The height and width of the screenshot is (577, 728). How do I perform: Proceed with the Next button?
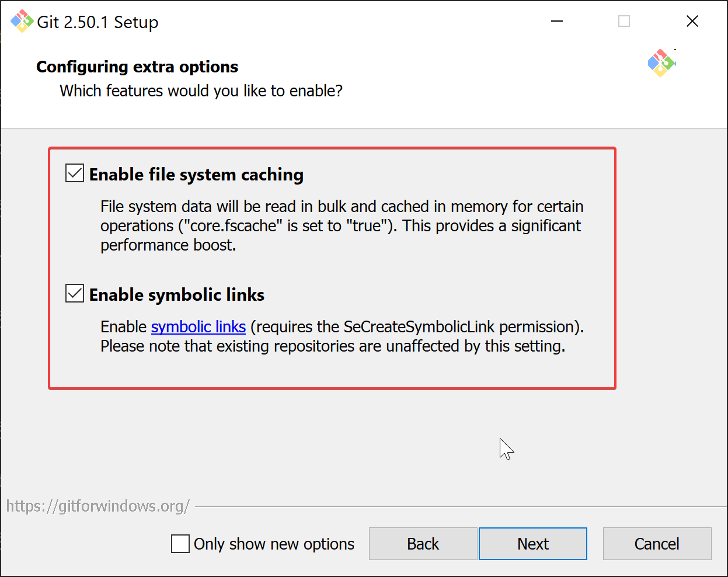532,544
